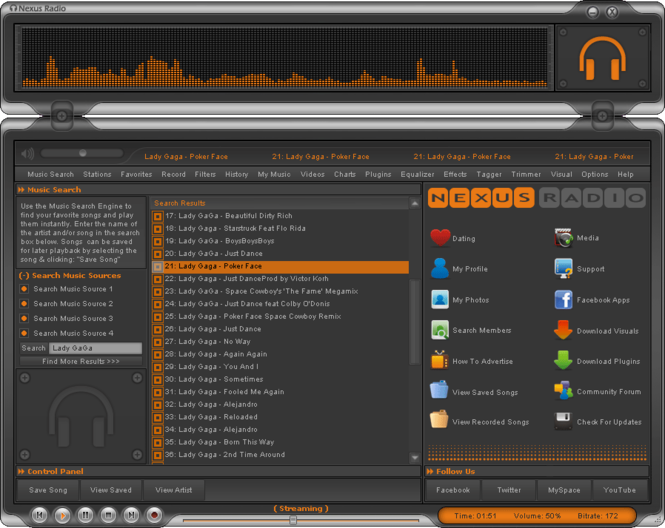
Task: Click the volume speaker icon
Action: click(28, 154)
